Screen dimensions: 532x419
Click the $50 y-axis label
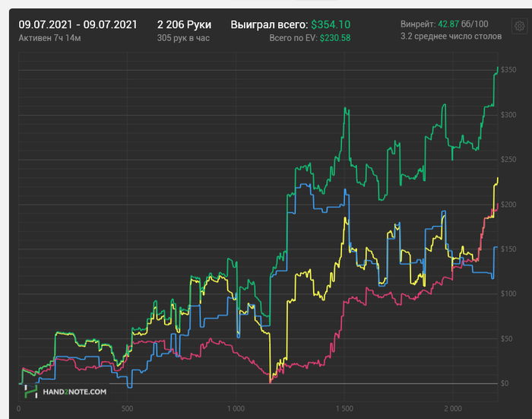pos(506,338)
